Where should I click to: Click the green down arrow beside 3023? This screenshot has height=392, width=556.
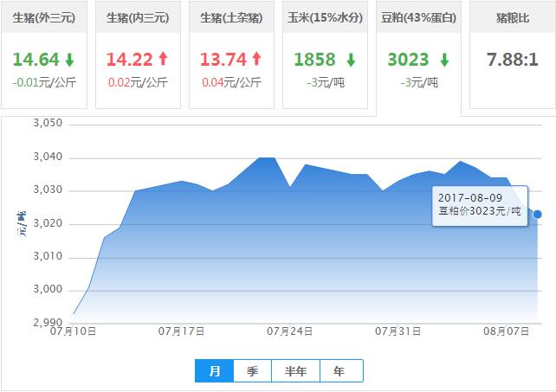tap(444, 60)
